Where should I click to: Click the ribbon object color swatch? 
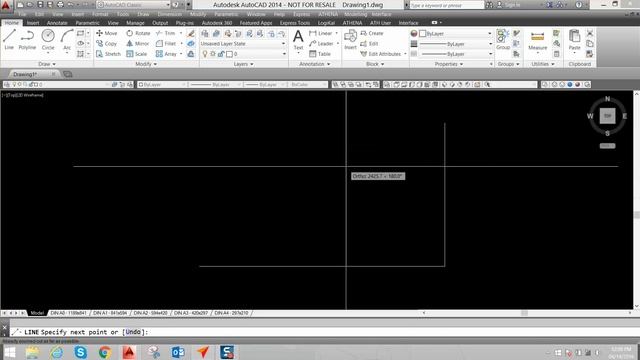click(422, 33)
